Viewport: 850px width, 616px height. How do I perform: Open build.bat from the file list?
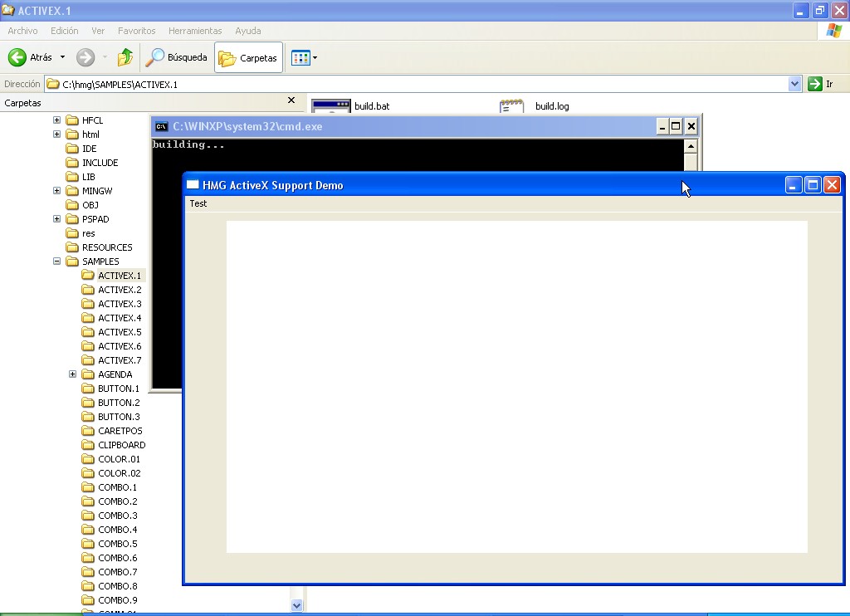point(371,105)
